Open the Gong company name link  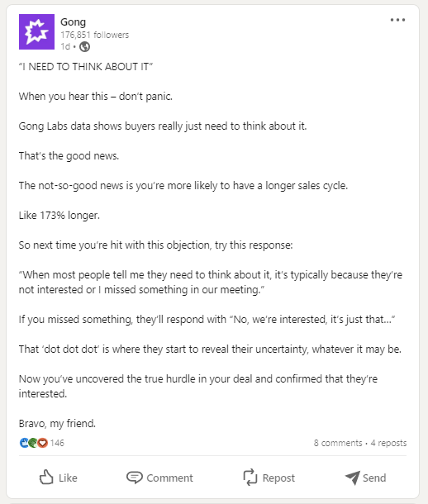coord(73,21)
